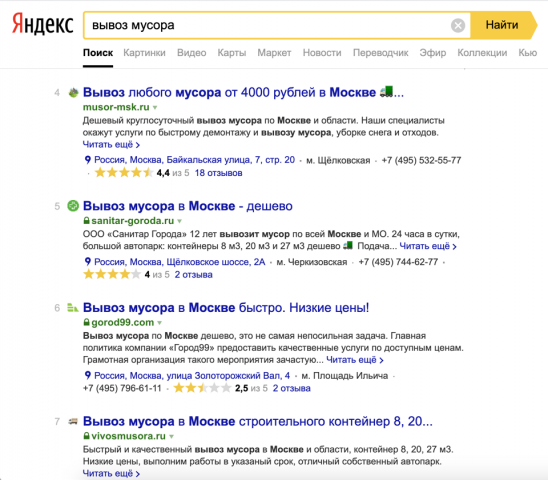The image size is (548, 480).
Task: Click the map pin icon beside Золоторожский Вал address
Action: (88, 375)
